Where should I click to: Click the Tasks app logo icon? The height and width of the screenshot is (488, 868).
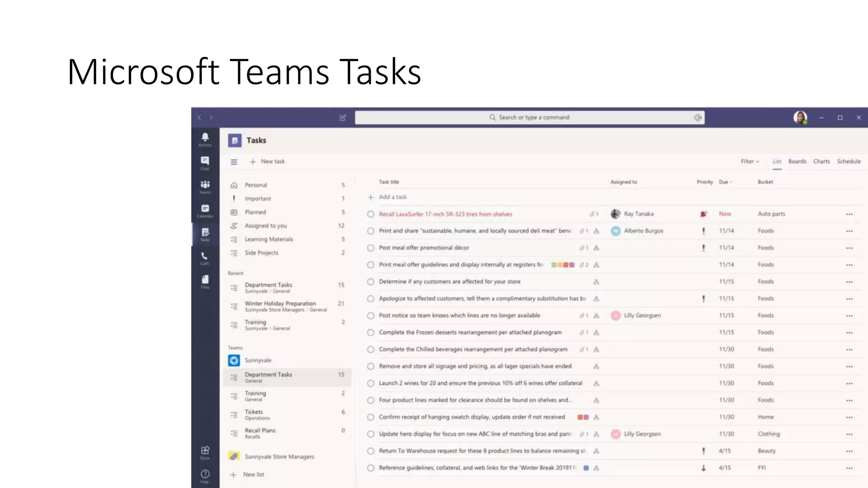235,140
